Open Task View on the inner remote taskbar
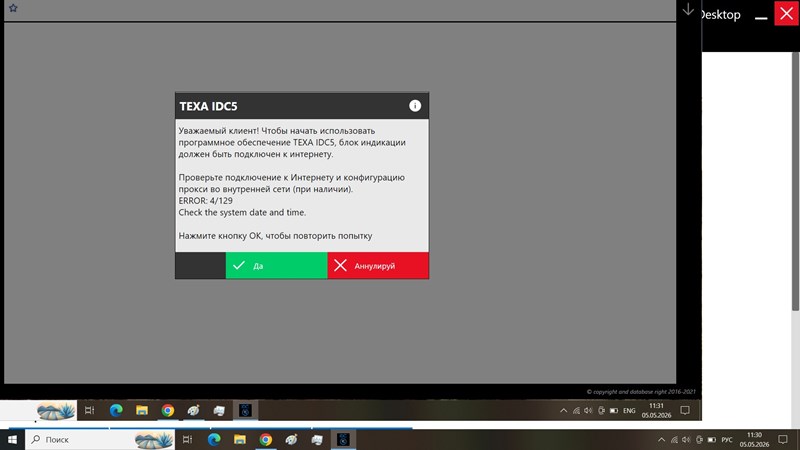Image resolution: width=800 pixels, height=450 pixels. [89, 410]
